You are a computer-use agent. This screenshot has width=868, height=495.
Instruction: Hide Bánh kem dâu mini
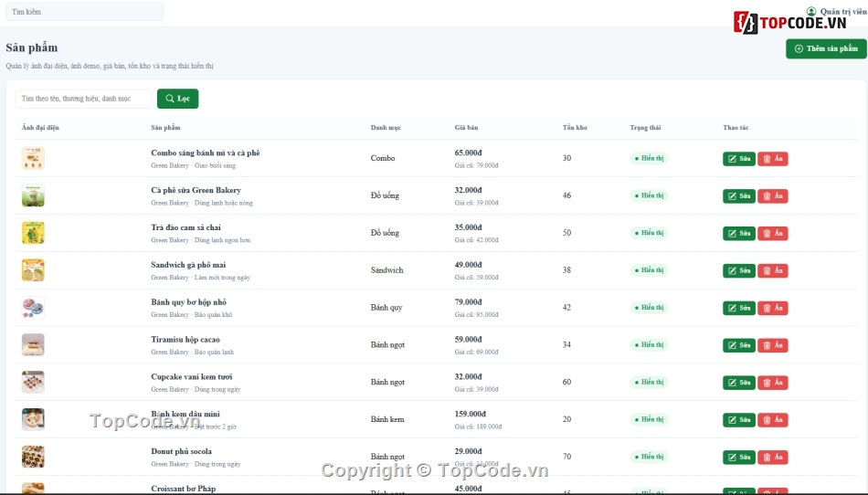[772, 420]
